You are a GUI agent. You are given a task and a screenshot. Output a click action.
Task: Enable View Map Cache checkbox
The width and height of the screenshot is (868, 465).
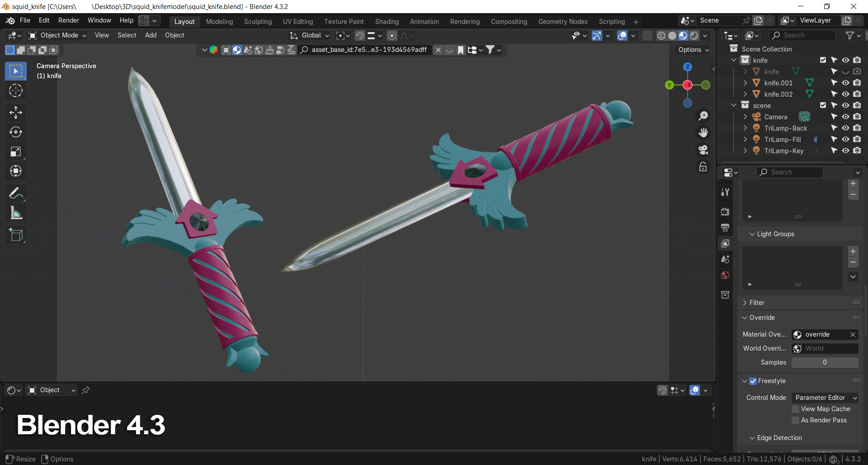click(796, 409)
